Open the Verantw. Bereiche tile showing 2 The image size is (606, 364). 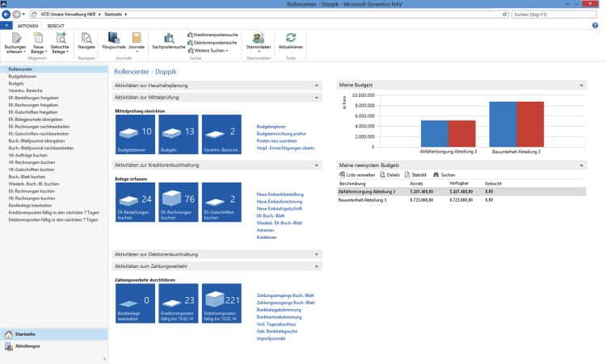[x=221, y=134]
